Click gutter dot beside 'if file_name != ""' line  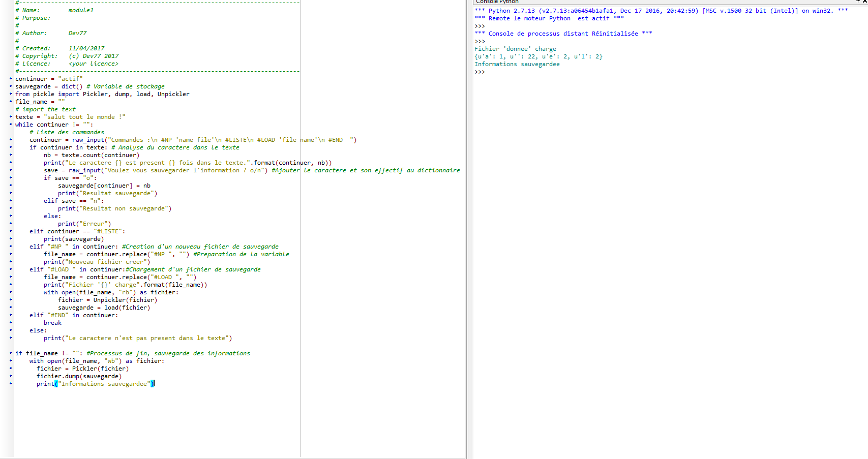(11, 353)
